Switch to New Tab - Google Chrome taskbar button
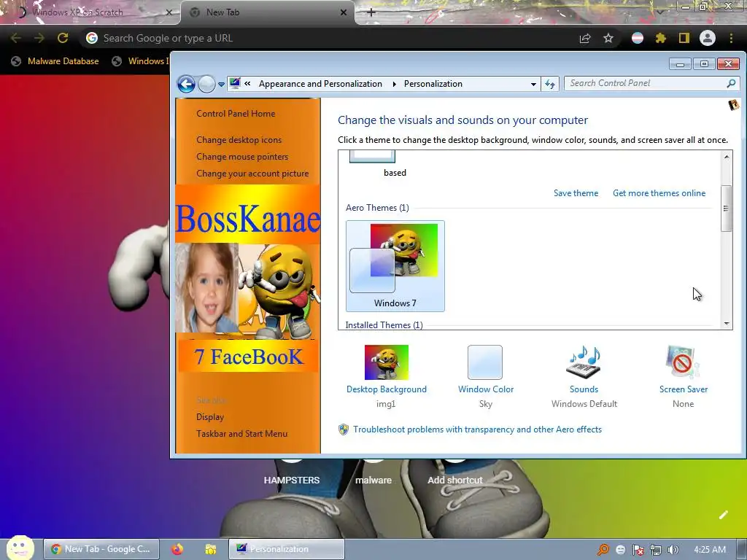This screenshot has height=560, width=747. 101,549
